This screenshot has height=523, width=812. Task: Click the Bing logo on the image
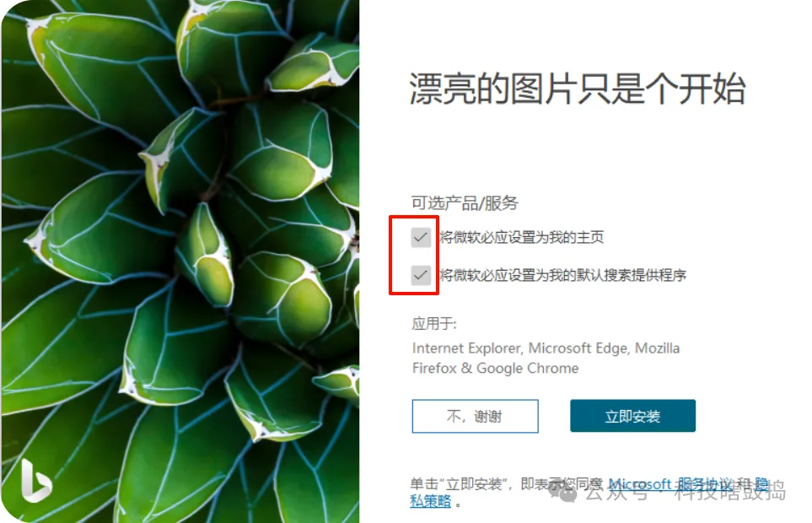[x=35, y=481]
